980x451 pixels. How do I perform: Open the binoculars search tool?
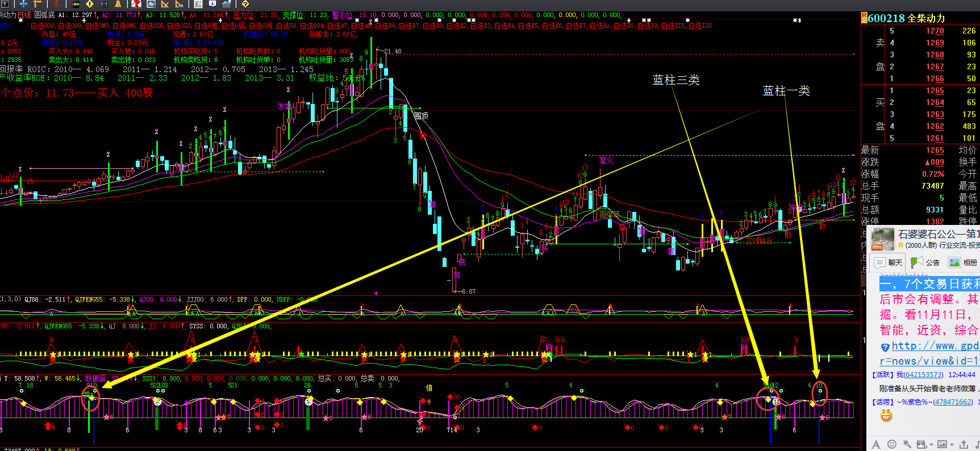click(104, 4)
